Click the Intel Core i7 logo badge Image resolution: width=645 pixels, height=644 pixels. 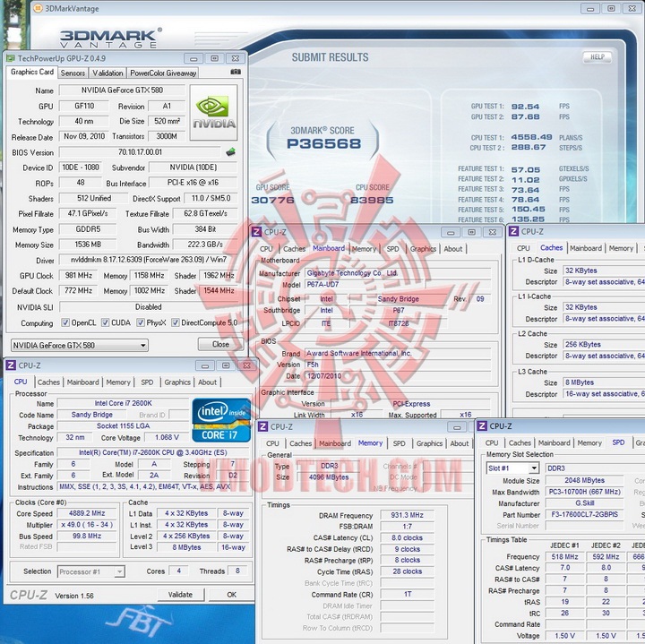point(221,420)
